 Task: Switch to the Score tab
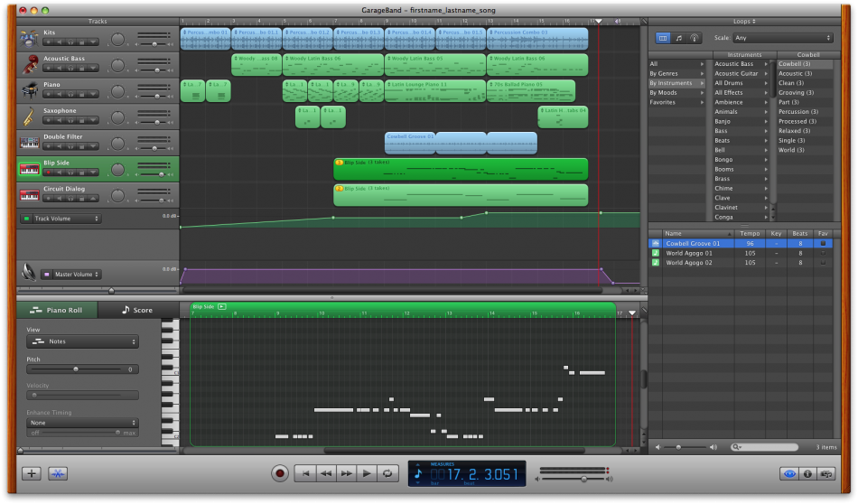[138, 310]
